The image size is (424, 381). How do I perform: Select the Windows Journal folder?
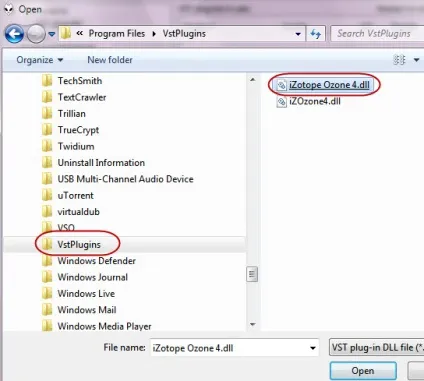[93, 277]
